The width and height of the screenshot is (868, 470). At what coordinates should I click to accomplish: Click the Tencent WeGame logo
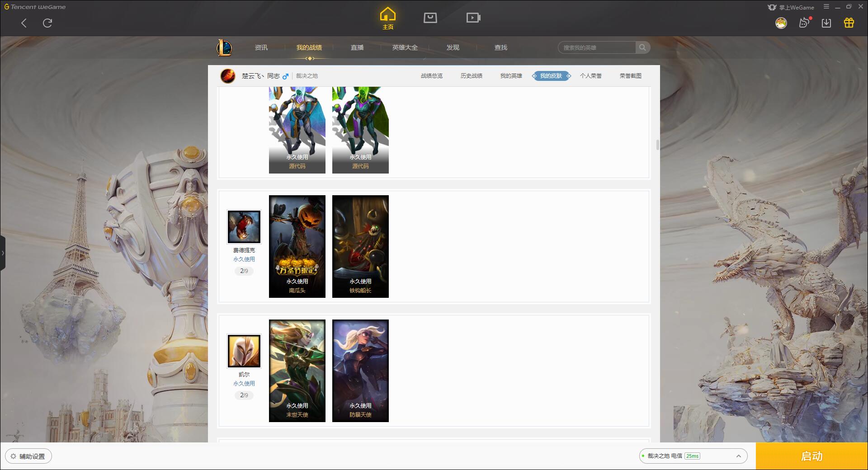click(x=35, y=7)
